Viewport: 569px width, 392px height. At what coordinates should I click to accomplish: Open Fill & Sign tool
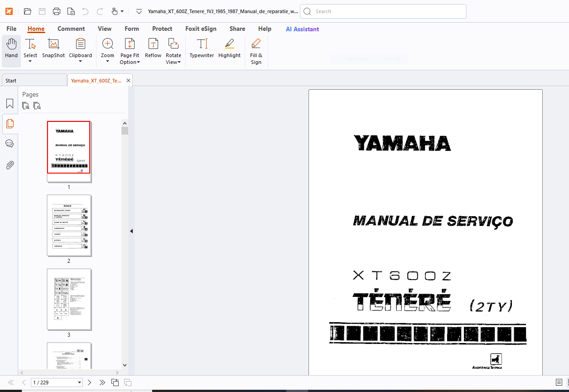pyautogui.click(x=256, y=51)
